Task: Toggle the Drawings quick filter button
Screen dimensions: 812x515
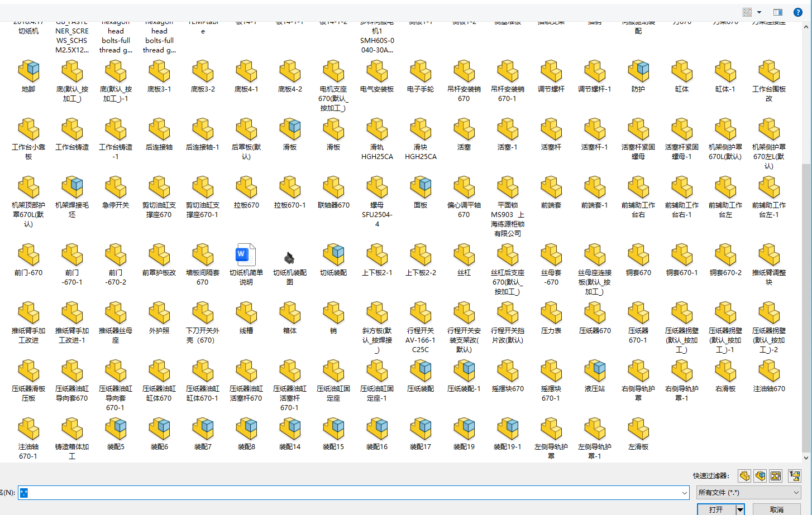Action: pos(776,475)
